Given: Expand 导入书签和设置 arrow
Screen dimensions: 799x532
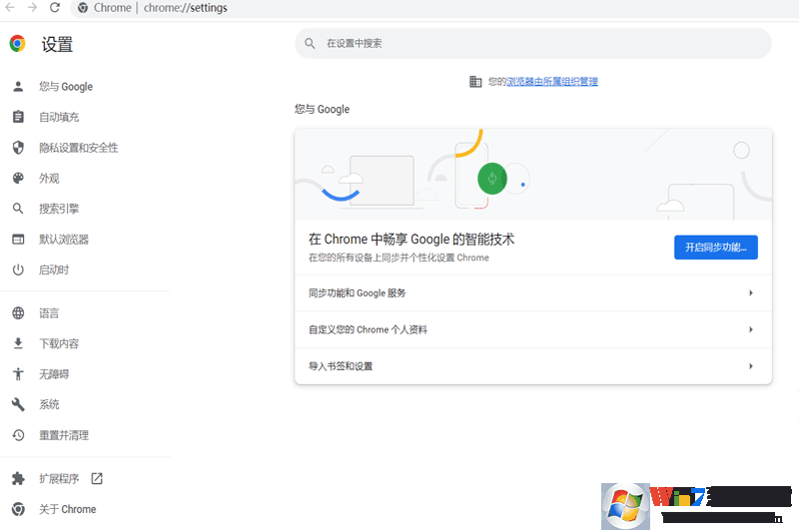Looking at the screenshot, I should tap(751, 366).
